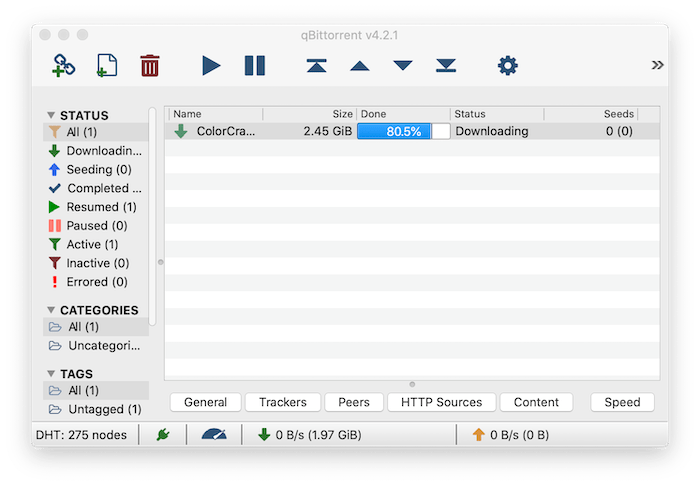Image resolution: width=700 pixels, height=486 pixels.
Task: Collapse the TAGS section triangle
Action: click(x=51, y=374)
